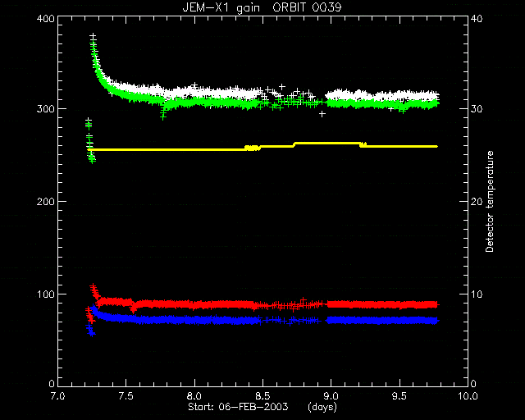Click the 10.0 tick label on x-axis

click(468, 396)
